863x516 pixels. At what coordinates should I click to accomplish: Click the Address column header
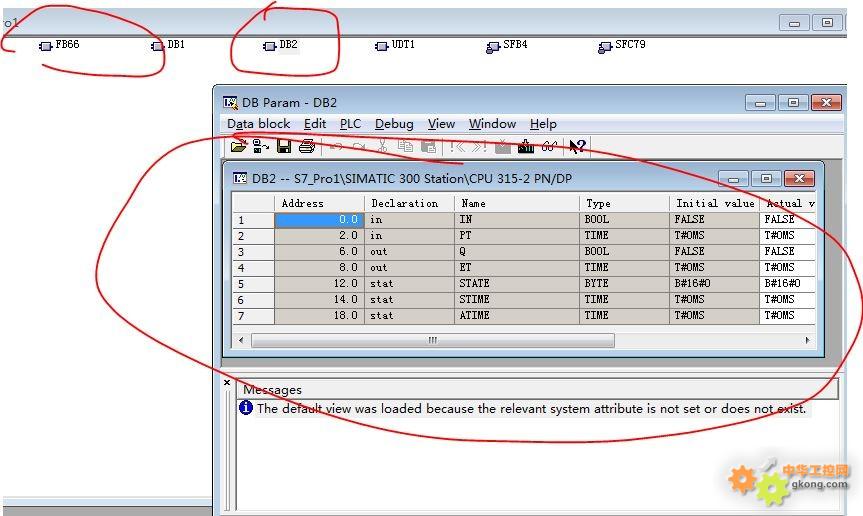(x=319, y=204)
